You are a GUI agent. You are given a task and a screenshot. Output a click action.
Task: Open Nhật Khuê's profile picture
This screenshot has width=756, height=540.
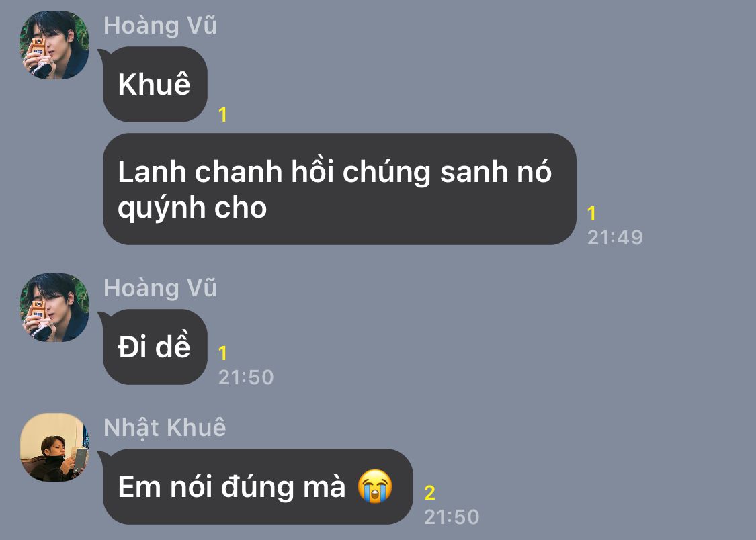pyautogui.click(x=54, y=447)
